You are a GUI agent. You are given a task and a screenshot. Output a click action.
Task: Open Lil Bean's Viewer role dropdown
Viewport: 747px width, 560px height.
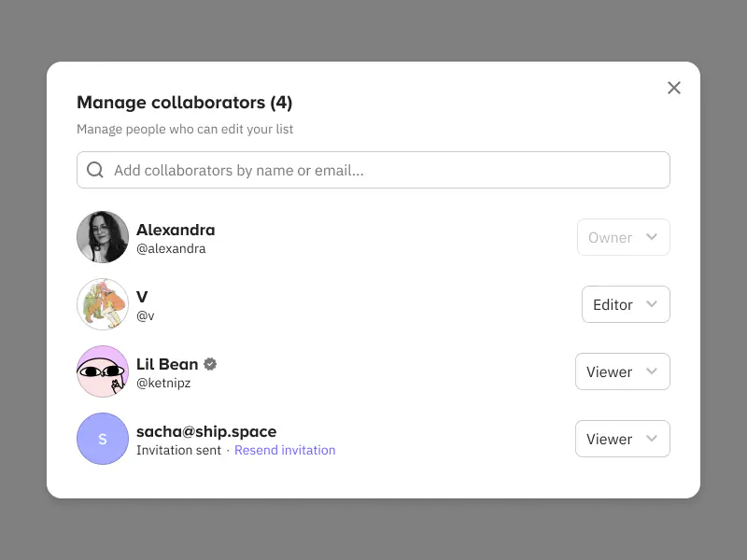[x=622, y=371]
